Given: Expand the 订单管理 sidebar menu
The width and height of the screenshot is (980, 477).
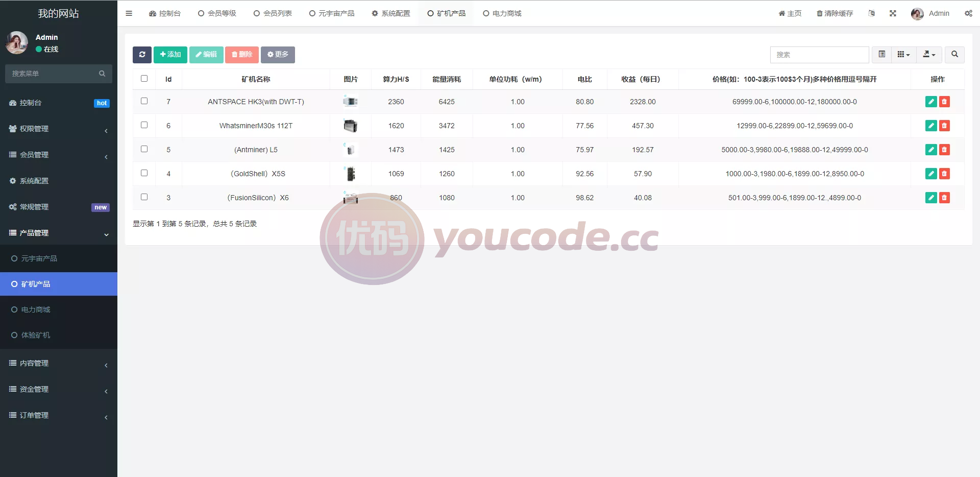Looking at the screenshot, I should (x=59, y=415).
